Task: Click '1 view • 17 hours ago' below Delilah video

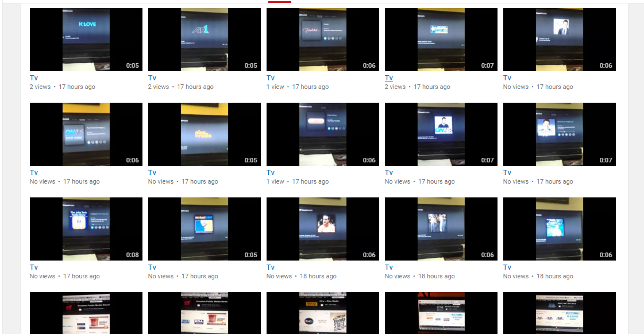Action: [x=298, y=87]
